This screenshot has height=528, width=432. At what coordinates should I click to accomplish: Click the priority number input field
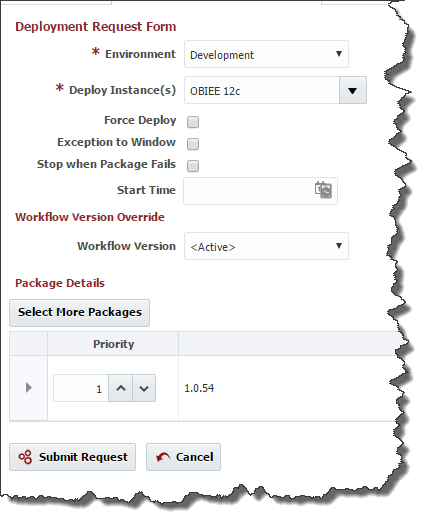81,388
